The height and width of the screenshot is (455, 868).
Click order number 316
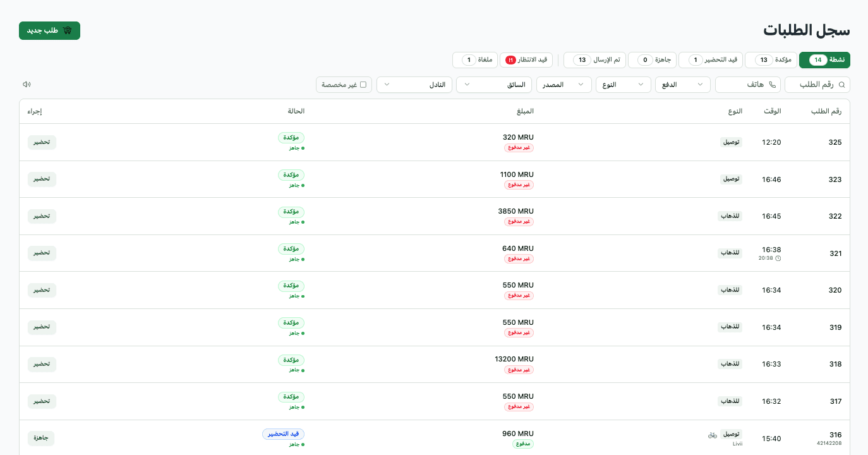click(835, 435)
